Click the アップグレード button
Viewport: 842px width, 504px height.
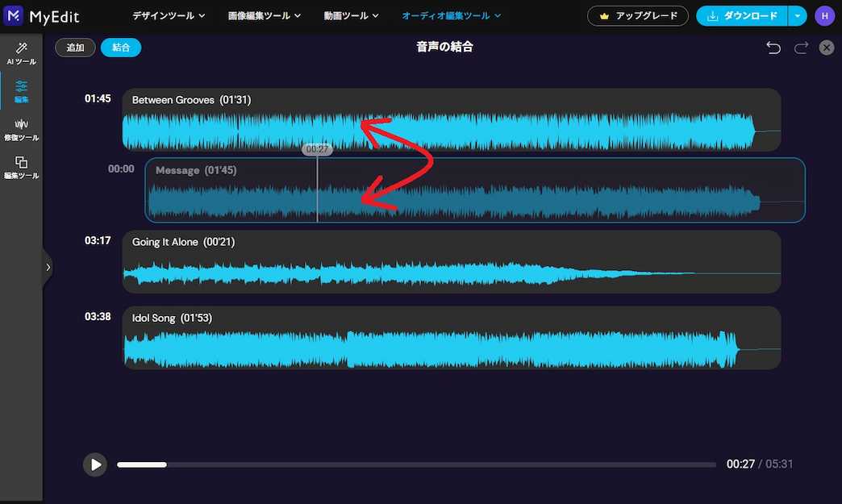tap(638, 15)
